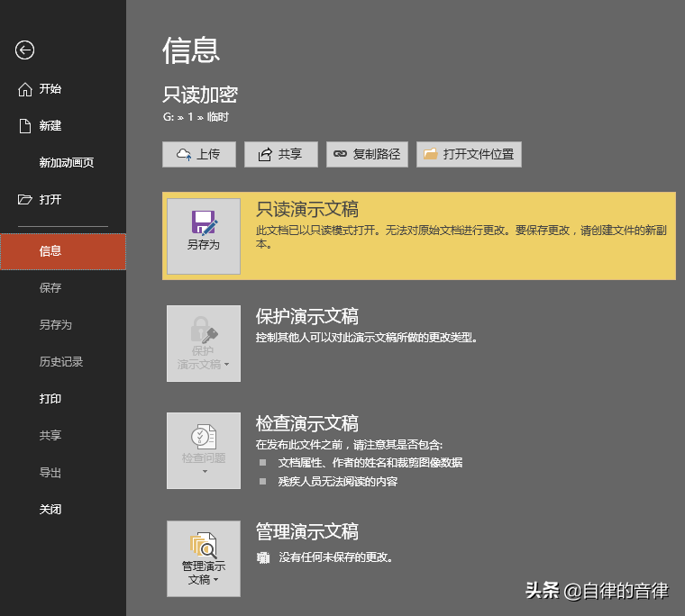The height and width of the screenshot is (616, 685).
Task: Click the 上传 upload button
Action: coord(199,154)
